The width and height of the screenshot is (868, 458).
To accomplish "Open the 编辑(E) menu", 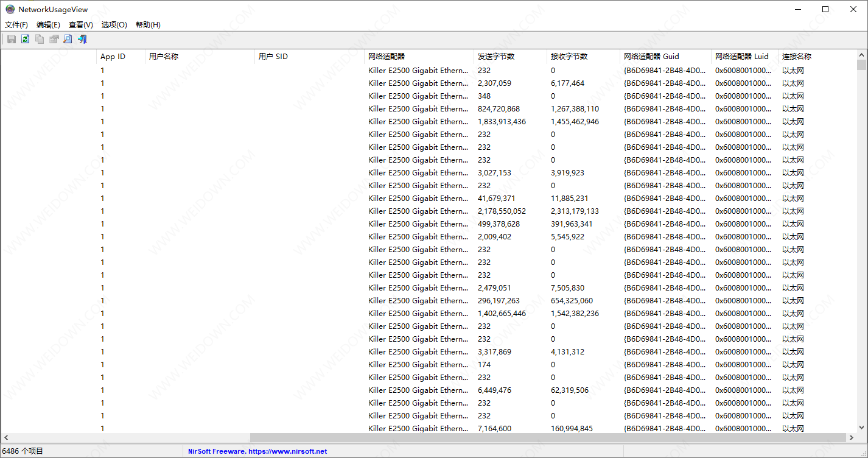I will coord(48,25).
